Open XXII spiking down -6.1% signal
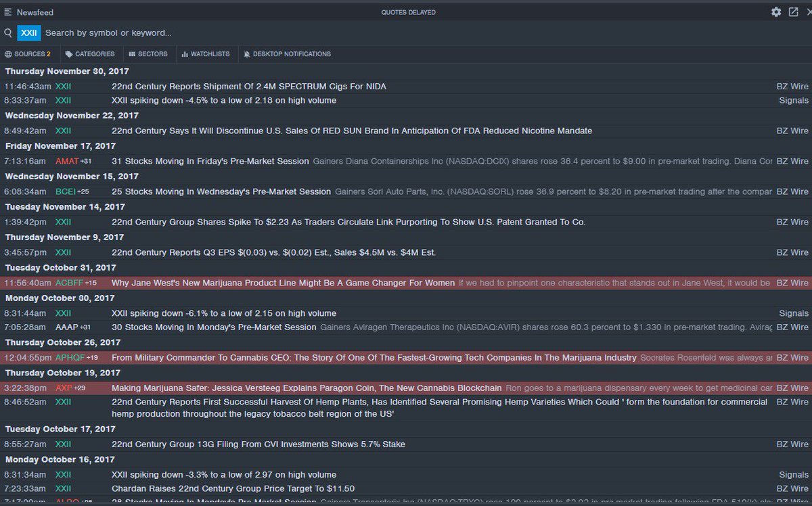The height and width of the screenshot is (506, 812). [224, 313]
